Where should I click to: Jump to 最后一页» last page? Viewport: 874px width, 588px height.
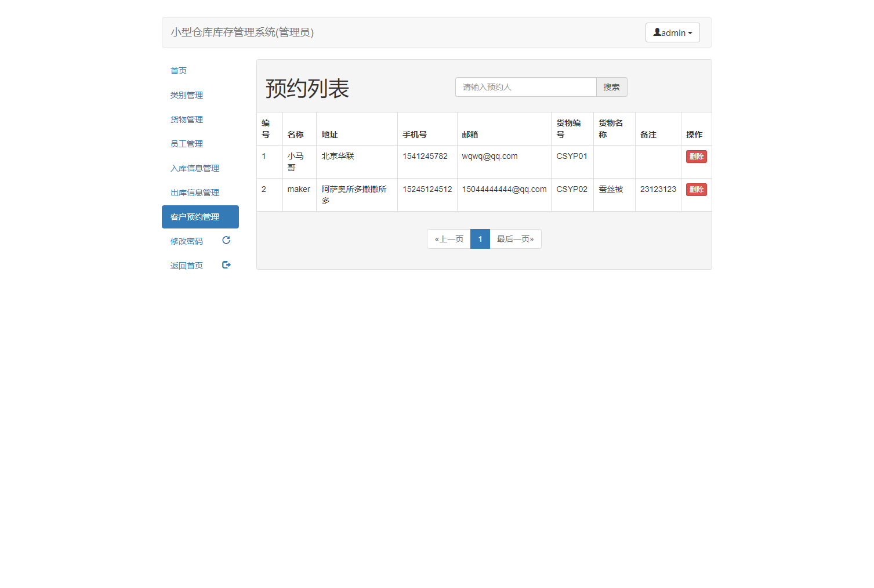(515, 239)
